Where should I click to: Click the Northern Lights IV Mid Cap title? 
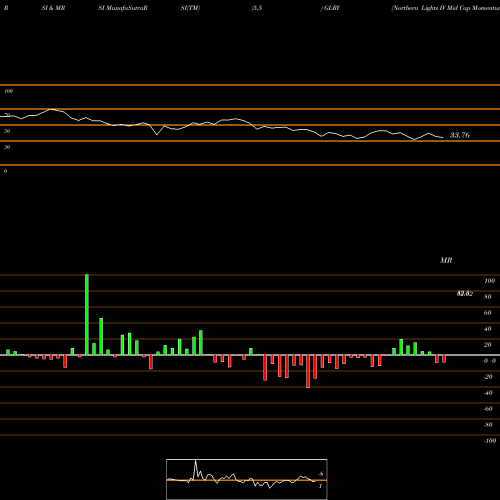tap(446, 8)
